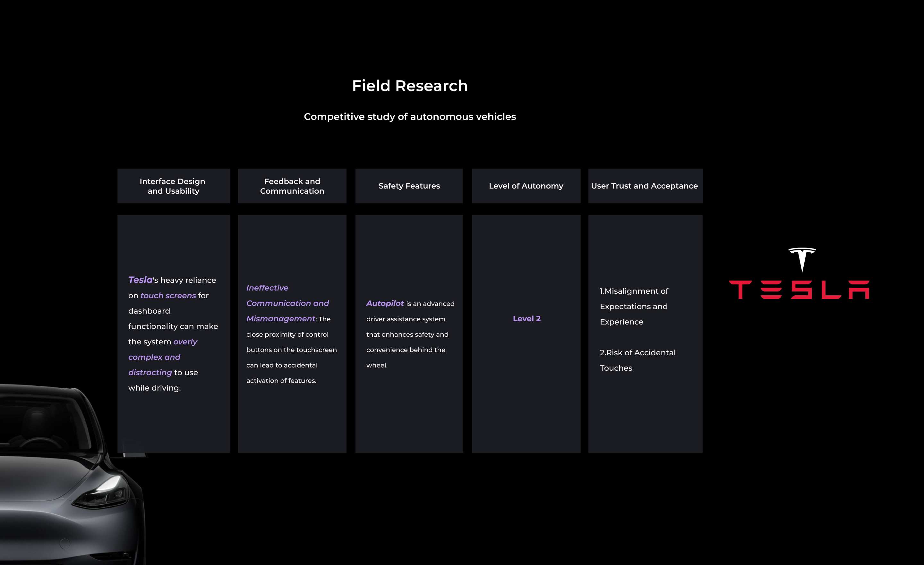This screenshot has width=924, height=565.
Task: Select the User Trust and Acceptance header
Action: [x=646, y=186]
